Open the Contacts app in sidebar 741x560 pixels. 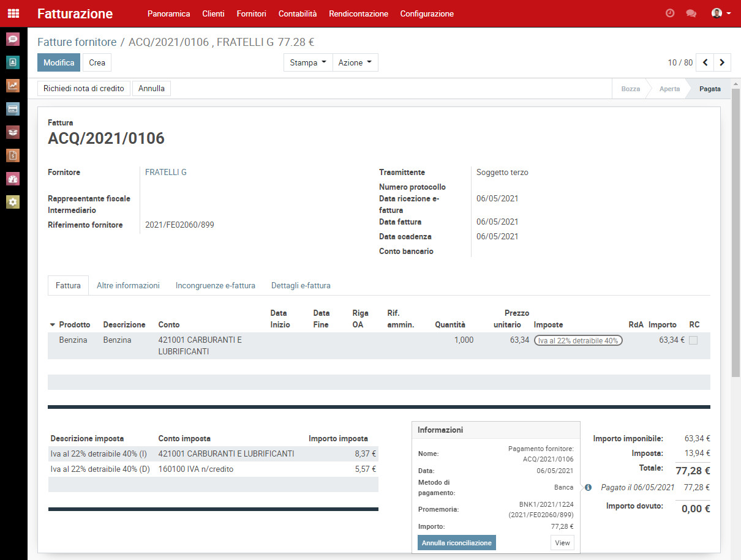point(13,62)
